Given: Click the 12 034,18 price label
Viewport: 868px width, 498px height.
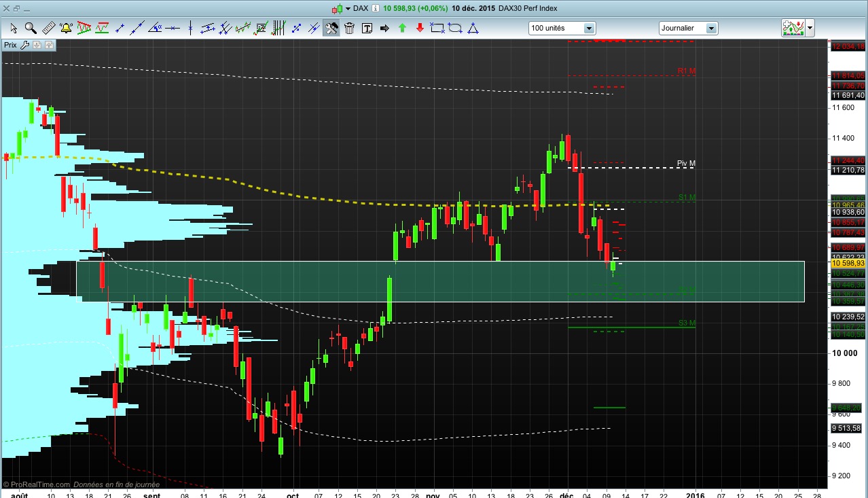Looking at the screenshot, I should tap(848, 46).
